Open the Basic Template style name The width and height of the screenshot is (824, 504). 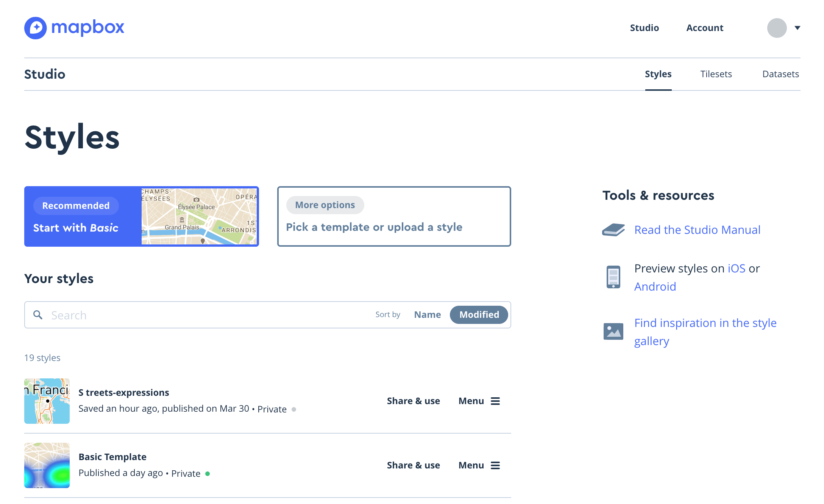click(x=112, y=457)
